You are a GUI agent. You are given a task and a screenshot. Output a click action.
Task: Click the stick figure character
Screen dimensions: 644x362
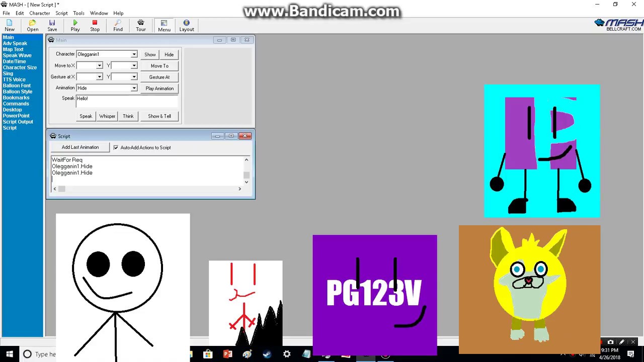pyautogui.click(x=123, y=287)
